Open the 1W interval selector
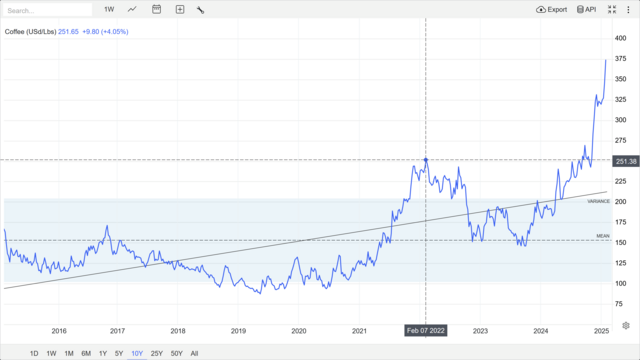The width and height of the screenshot is (640, 360). click(x=109, y=9)
